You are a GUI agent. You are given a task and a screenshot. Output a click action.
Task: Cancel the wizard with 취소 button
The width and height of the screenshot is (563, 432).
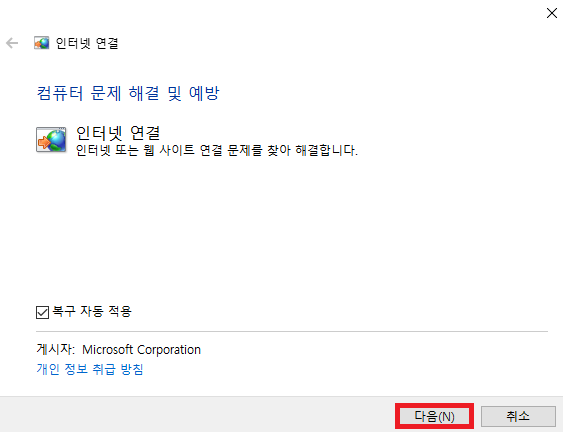point(518,416)
